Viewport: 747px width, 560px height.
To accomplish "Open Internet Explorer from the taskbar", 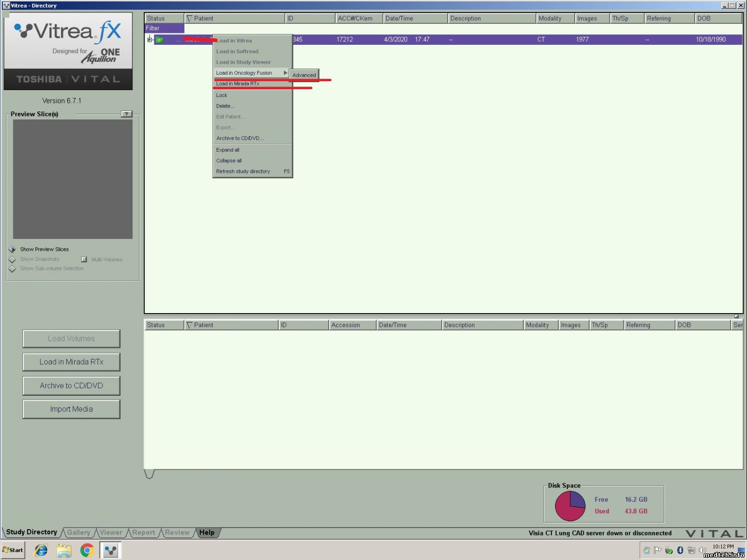I will click(41, 550).
